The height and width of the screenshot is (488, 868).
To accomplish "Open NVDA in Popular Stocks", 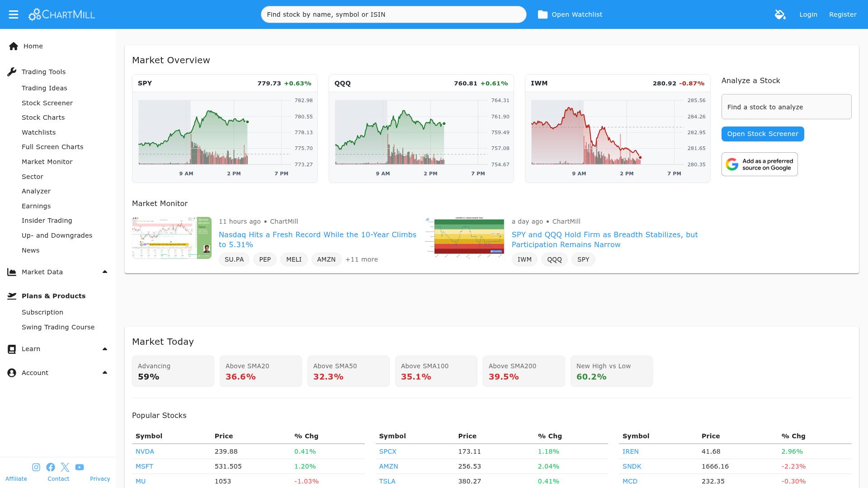I will click(x=145, y=451).
